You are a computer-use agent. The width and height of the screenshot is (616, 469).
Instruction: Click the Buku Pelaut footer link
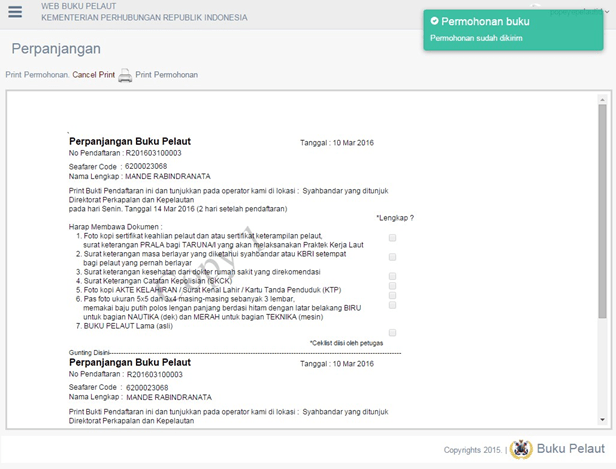click(x=570, y=449)
